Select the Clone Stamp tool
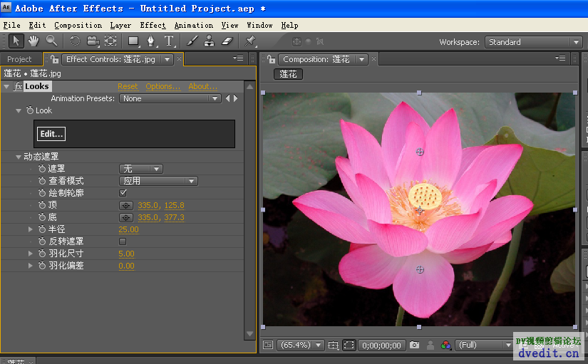The image size is (588, 364). (x=210, y=41)
